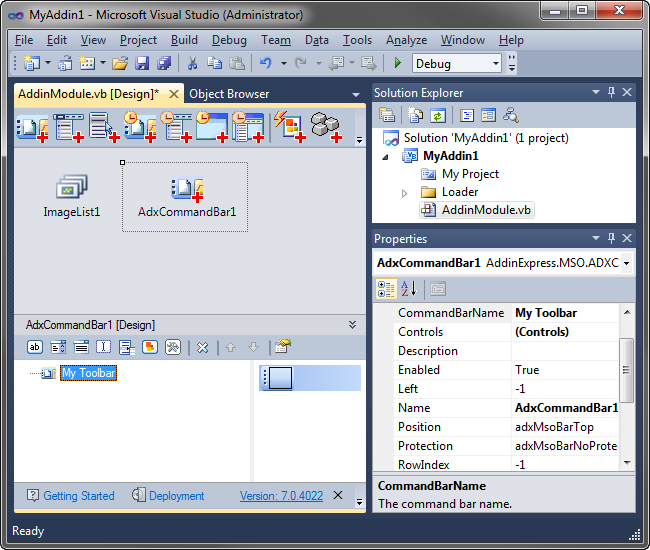Viewport: 650px width, 550px height.
Task: Add Context Menu component in designer toolbar
Action: [x=104, y=127]
